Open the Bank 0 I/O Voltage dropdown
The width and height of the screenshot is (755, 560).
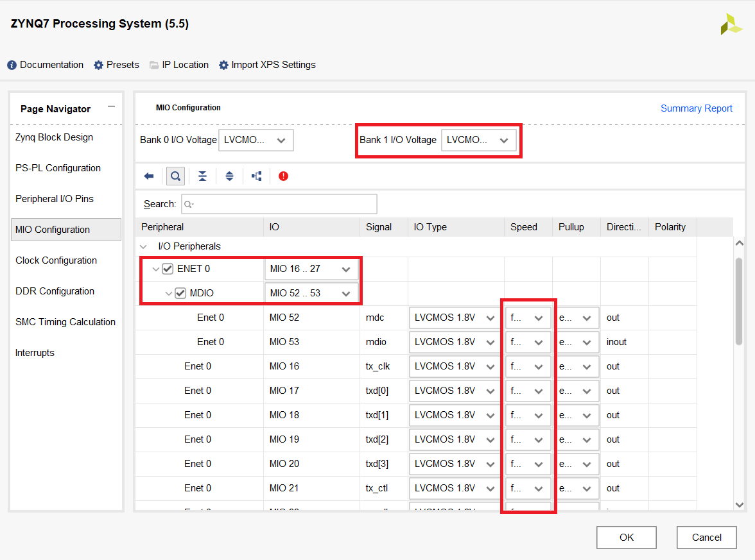(x=281, y=140)
